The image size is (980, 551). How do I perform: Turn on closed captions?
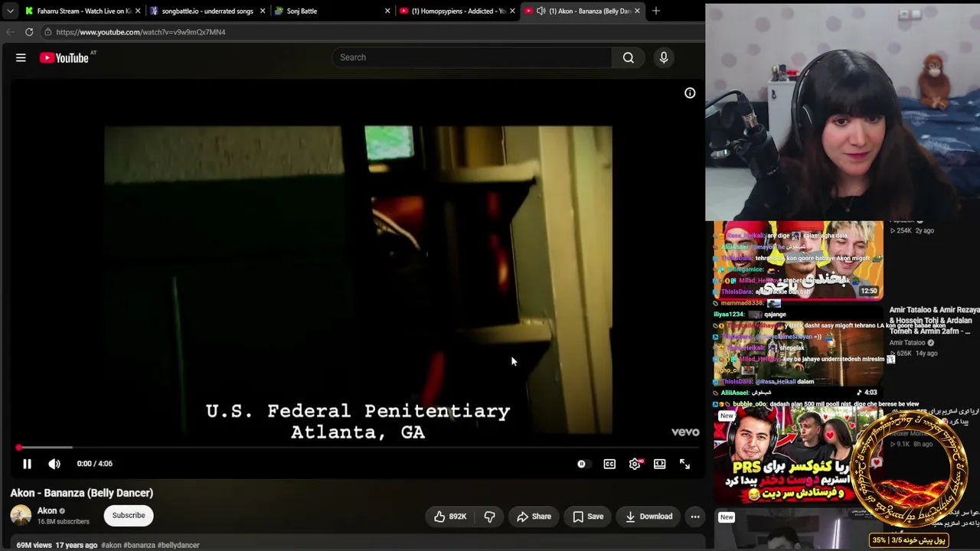(x=609, y=464)
